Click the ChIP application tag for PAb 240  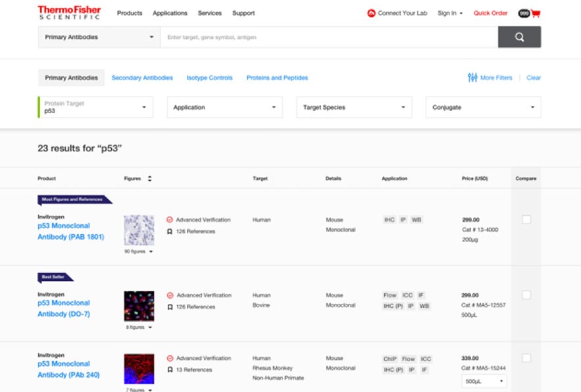[x=390, y=359]
